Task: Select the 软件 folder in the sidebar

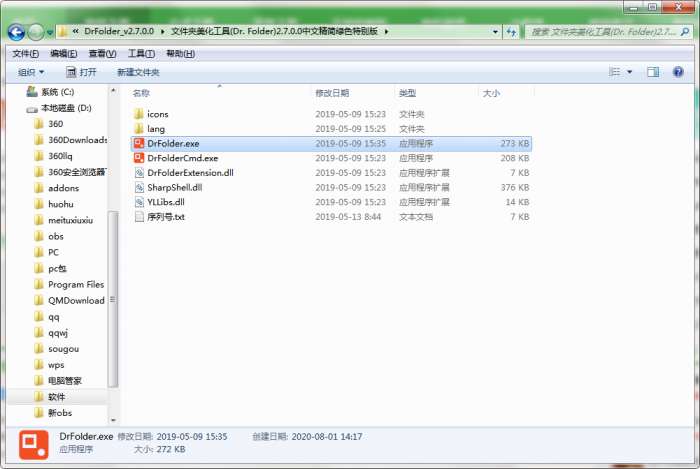Action: 50,397
